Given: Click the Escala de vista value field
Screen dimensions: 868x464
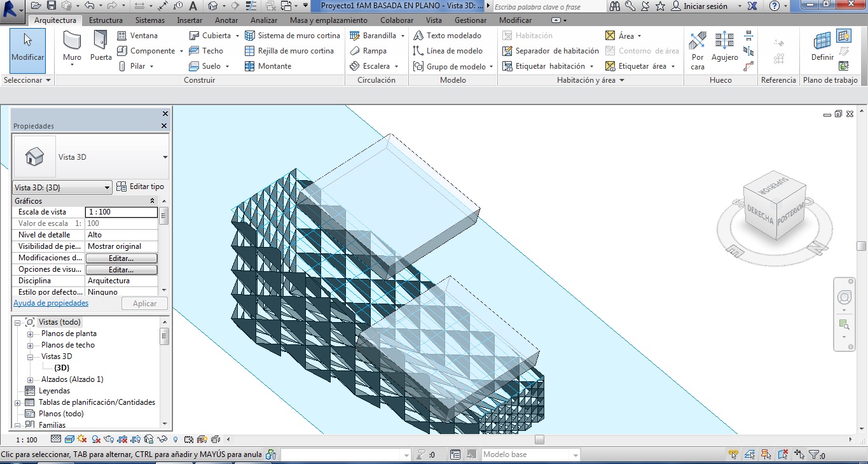Looking at the screenshot, I should pos(121,212).
